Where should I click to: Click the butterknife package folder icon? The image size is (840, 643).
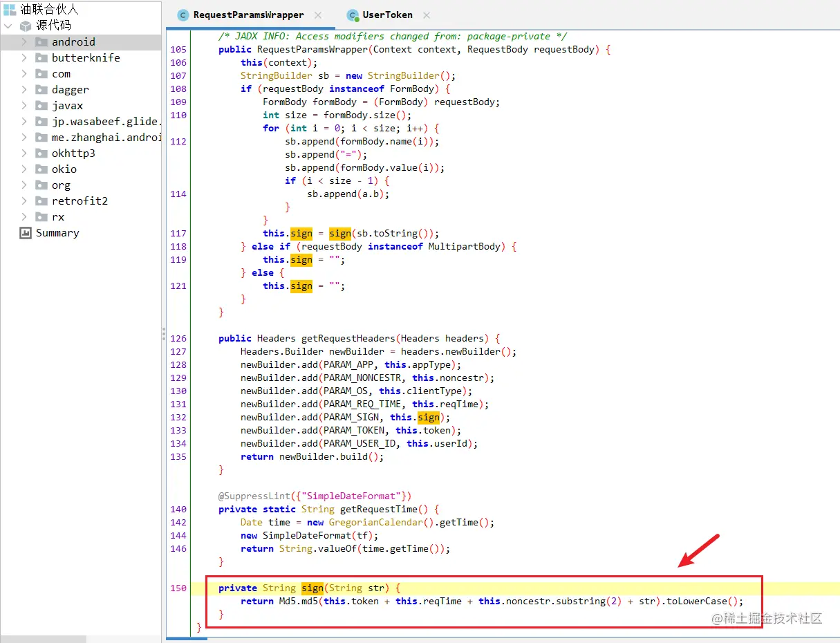point(41,57)
